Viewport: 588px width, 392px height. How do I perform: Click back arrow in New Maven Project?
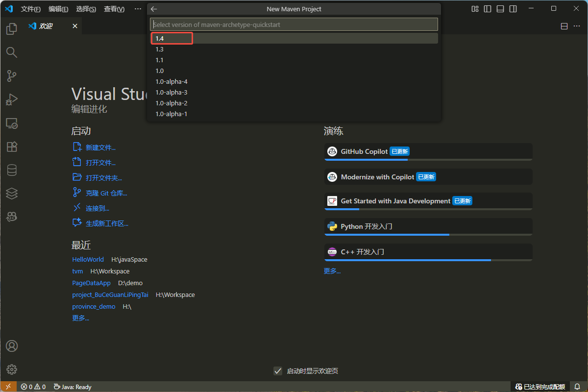[x=154, y=9]
